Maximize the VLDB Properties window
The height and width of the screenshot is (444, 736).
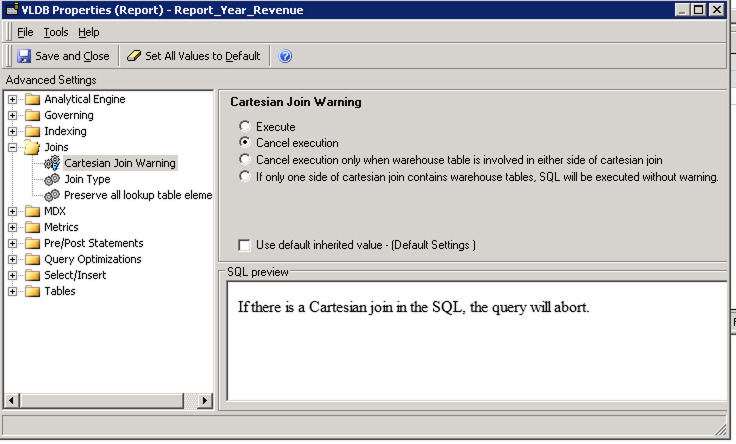[x=699, y=10]
